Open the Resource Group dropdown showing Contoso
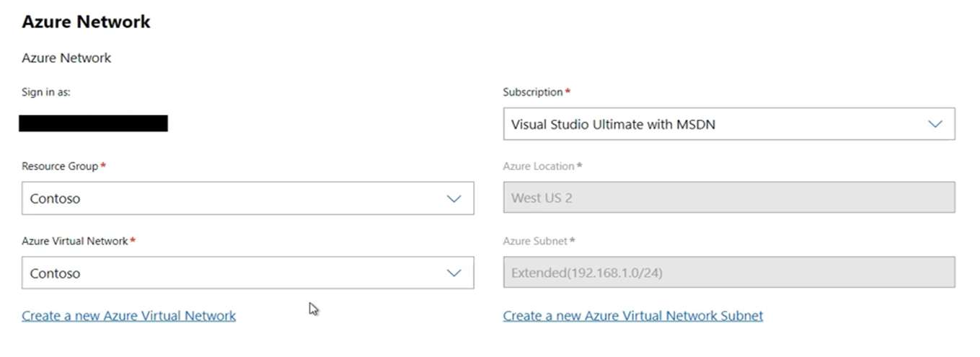 [x=247, y=198]
